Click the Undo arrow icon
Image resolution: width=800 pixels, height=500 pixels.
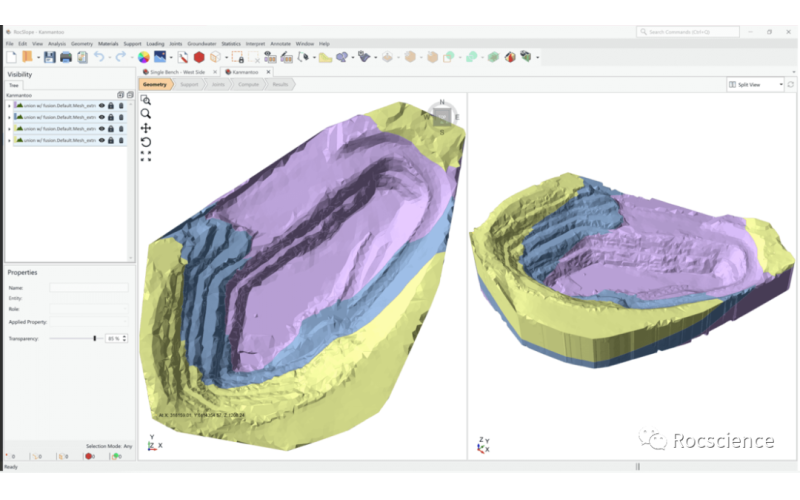click(x=99, y=57)
